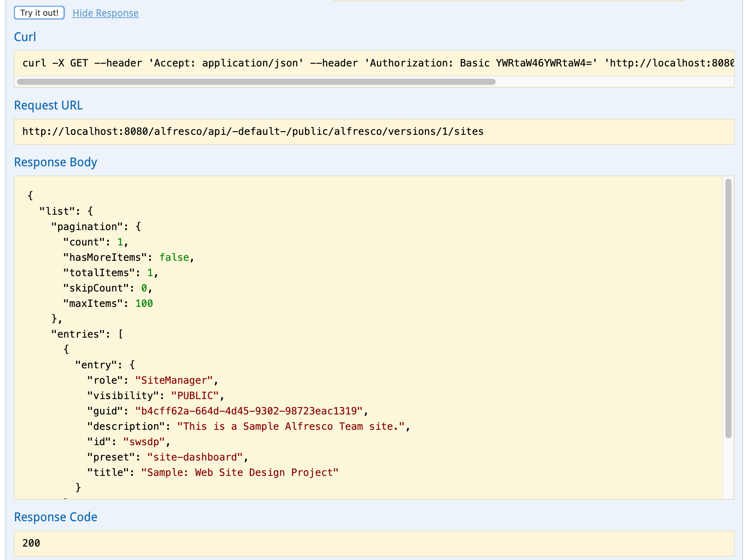Click the request URL text to select it
The image size is (750, 560).
coord(253,131)
